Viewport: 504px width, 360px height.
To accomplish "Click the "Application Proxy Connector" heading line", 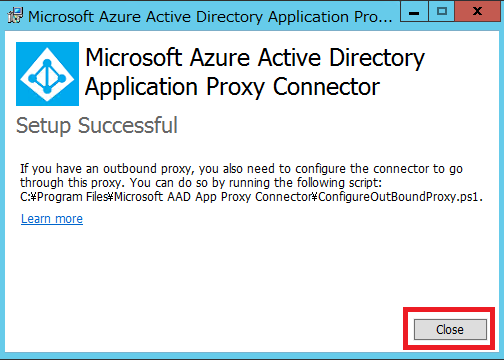I will pos(232,87).
